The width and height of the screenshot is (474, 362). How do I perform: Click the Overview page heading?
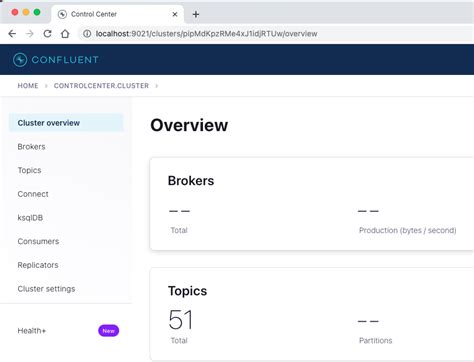pos(189,125)
